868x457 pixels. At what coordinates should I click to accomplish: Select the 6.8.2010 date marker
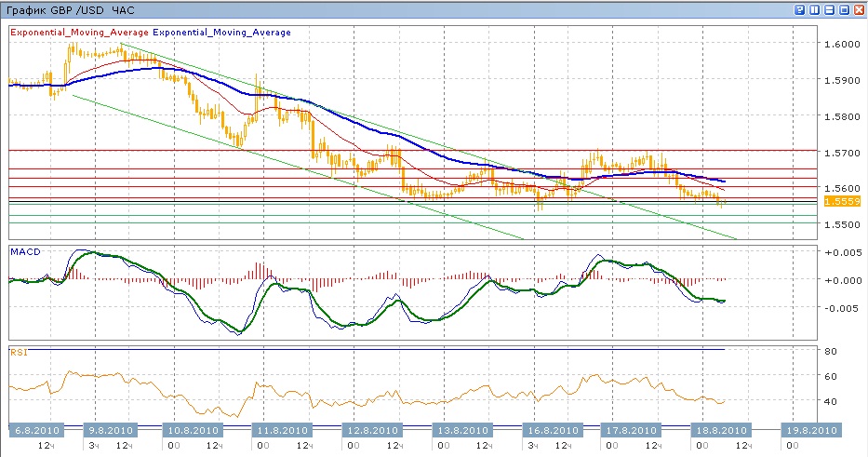tap(38, 431)
